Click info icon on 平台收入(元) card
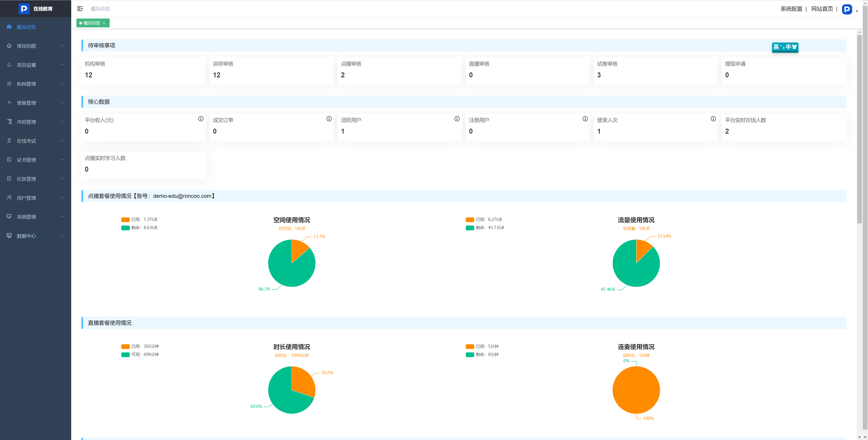 (201, 119)
